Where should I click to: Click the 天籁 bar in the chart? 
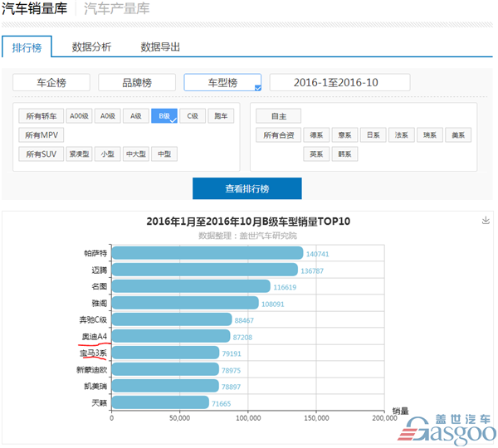tap(160, 402)
